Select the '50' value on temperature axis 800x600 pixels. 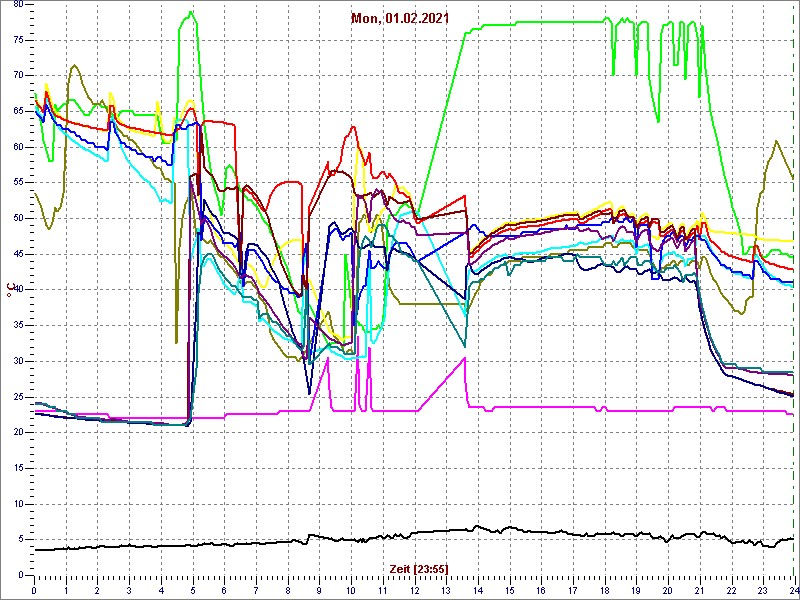coord(18,218)
